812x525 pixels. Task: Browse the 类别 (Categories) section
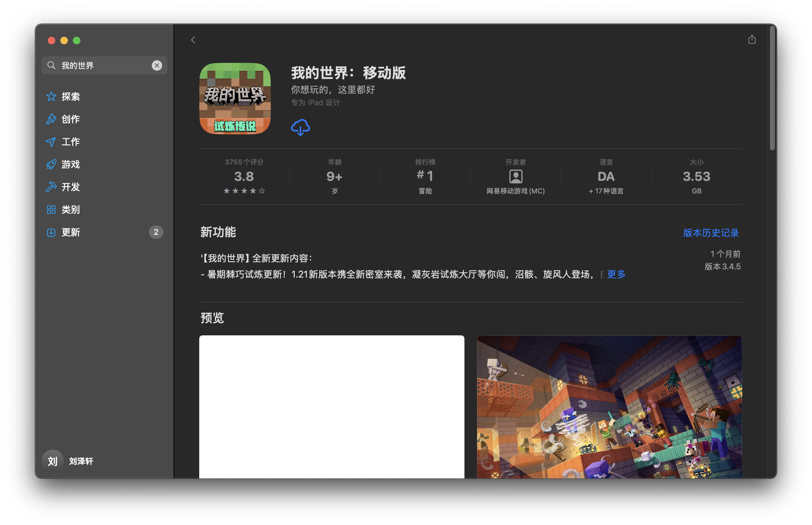[70, 210]
